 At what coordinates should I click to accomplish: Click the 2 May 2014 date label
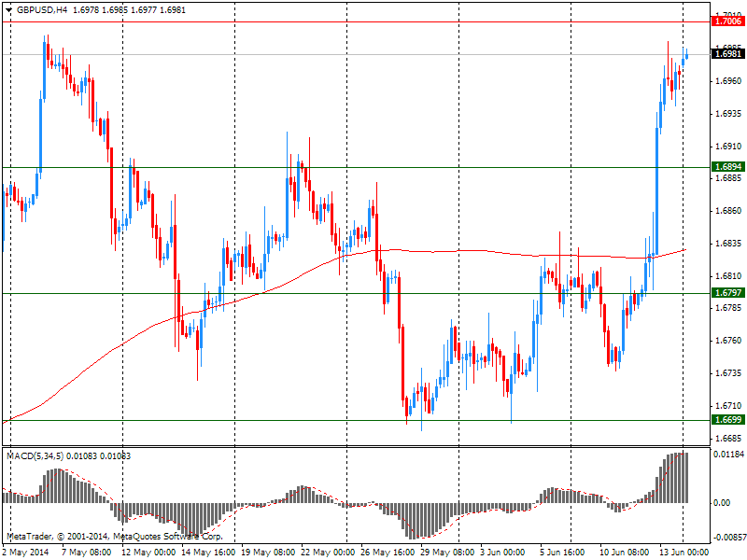point(26,553)
